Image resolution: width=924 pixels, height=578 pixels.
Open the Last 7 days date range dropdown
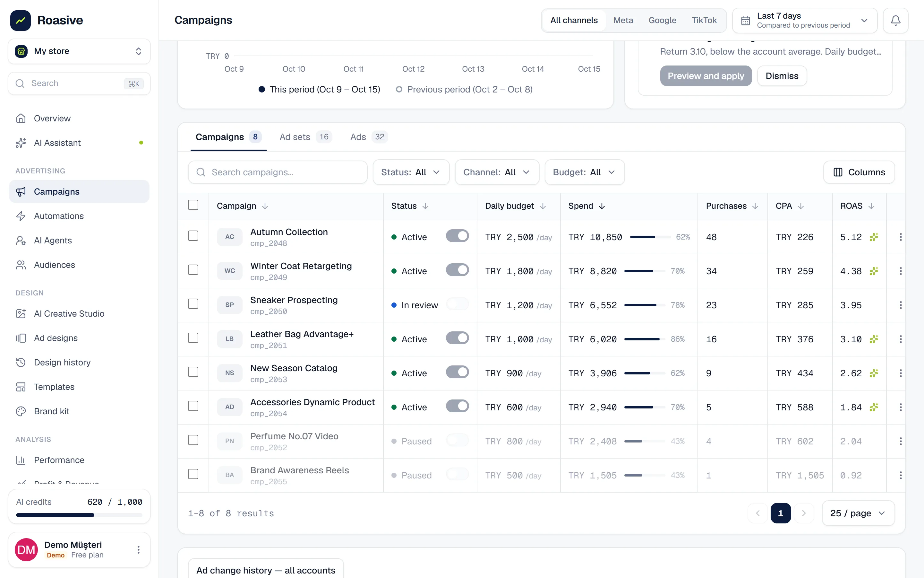[805, 20]
